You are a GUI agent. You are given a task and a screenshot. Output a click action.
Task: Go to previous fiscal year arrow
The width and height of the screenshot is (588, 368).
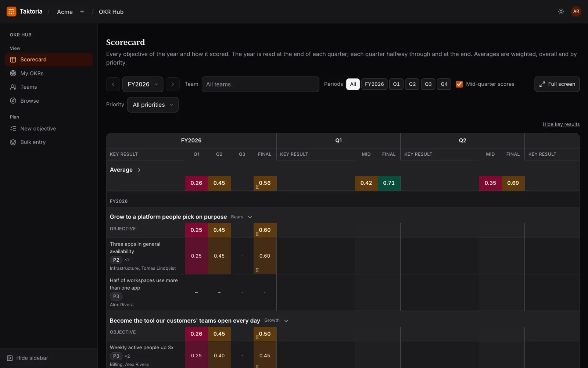[113, 84]
